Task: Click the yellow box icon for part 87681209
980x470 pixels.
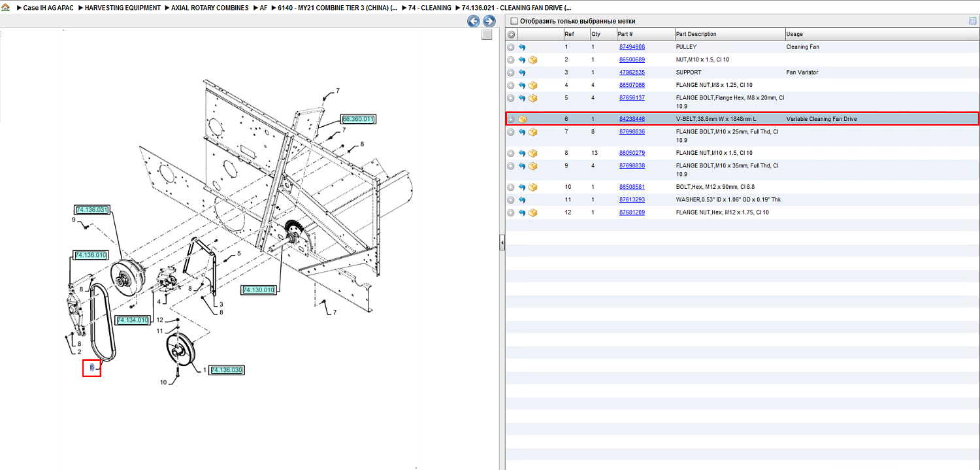Action: (533, 213)
